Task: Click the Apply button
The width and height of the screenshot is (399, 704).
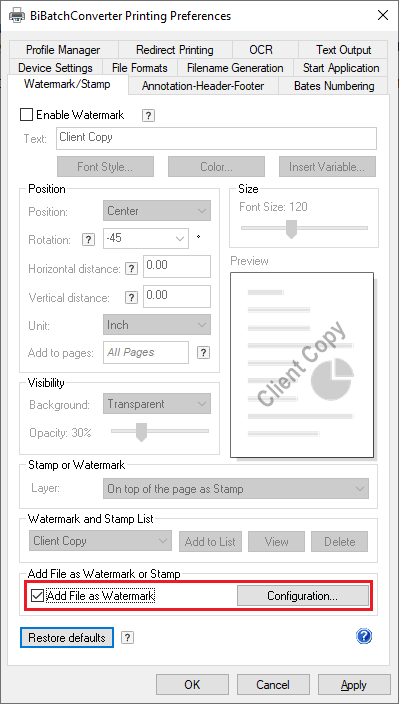Action: [354, 685]
